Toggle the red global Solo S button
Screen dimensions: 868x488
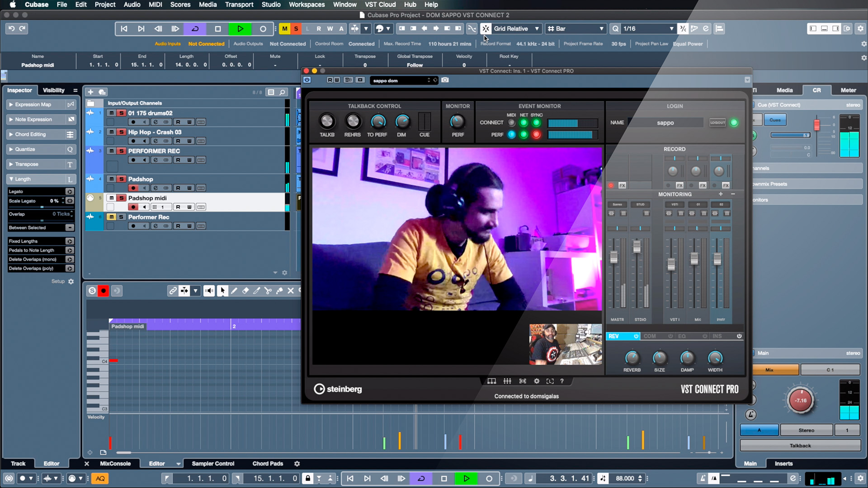point(296,28)
